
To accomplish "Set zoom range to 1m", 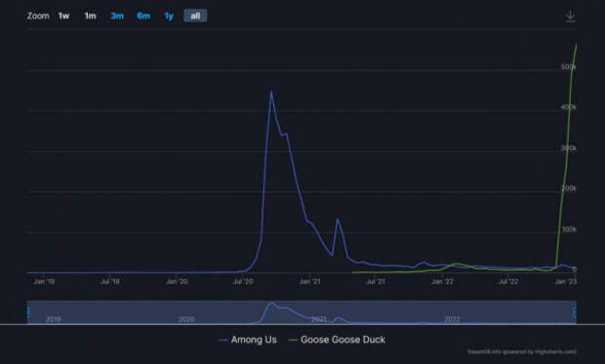I will (x=91, y=16).
